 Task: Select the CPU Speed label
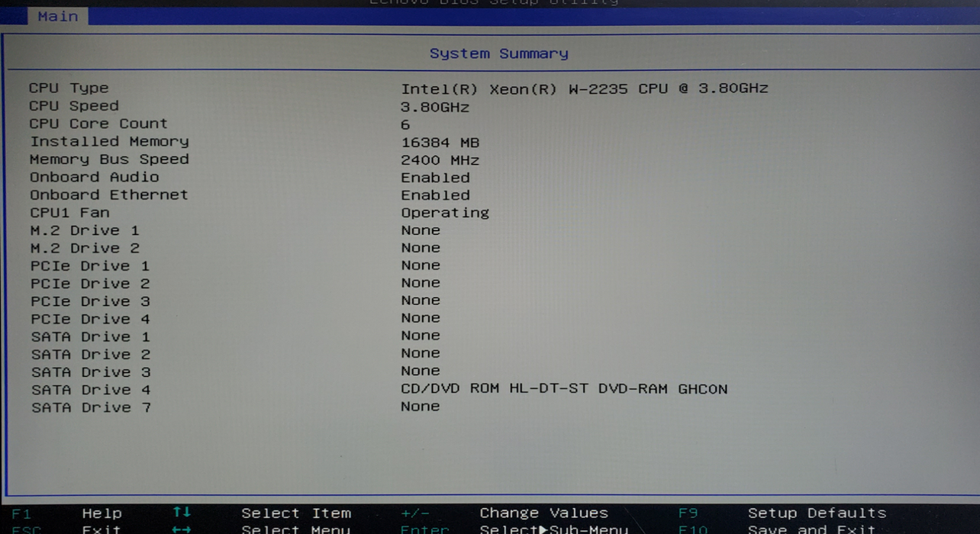[74, 106]
